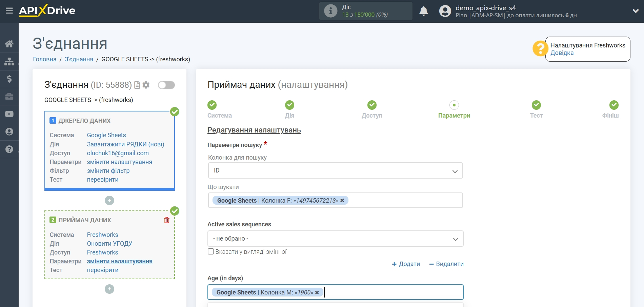
Task: Open billing dollar sign icon
Action: point(9,79)
